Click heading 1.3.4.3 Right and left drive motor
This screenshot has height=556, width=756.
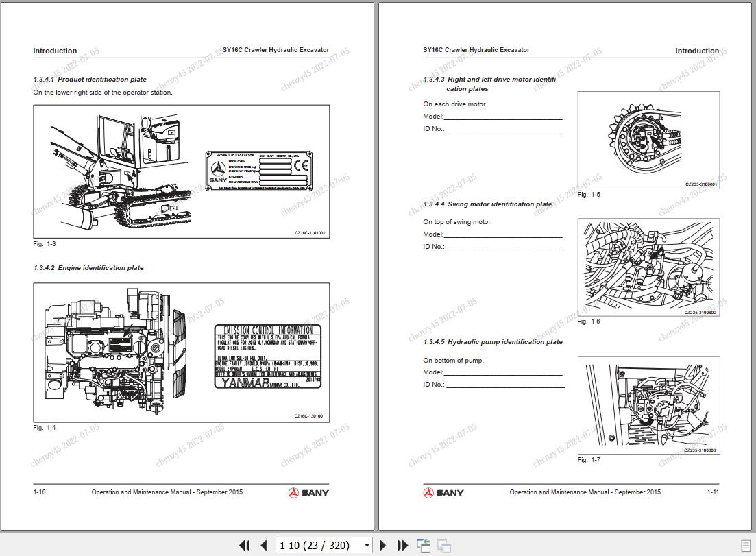(491, 84)
